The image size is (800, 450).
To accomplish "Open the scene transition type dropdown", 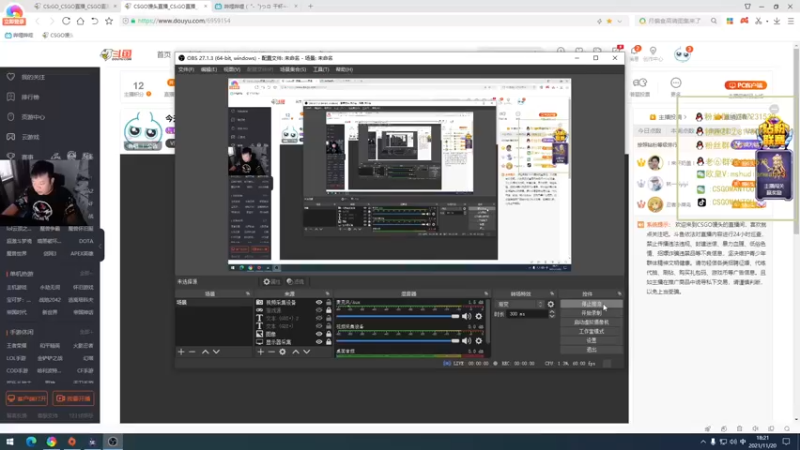I will pyautogui.click(x=520, y=304).
